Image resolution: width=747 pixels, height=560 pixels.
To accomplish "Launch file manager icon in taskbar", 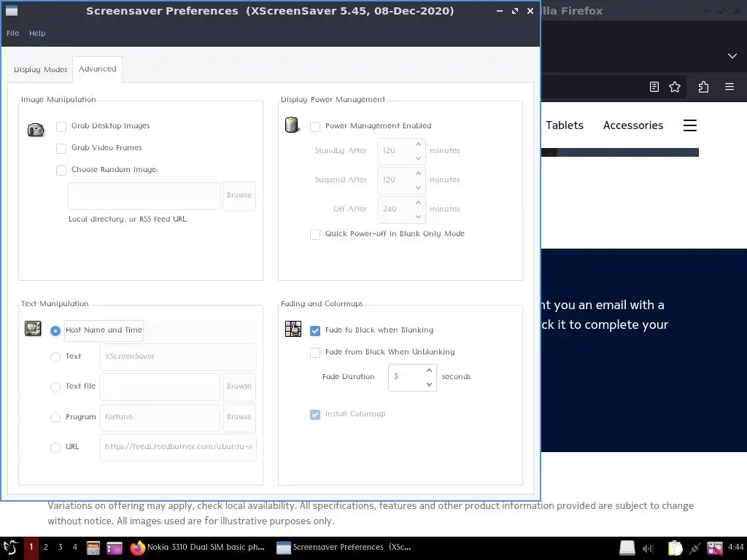I will pyautogui.click(x=93, y=548).
